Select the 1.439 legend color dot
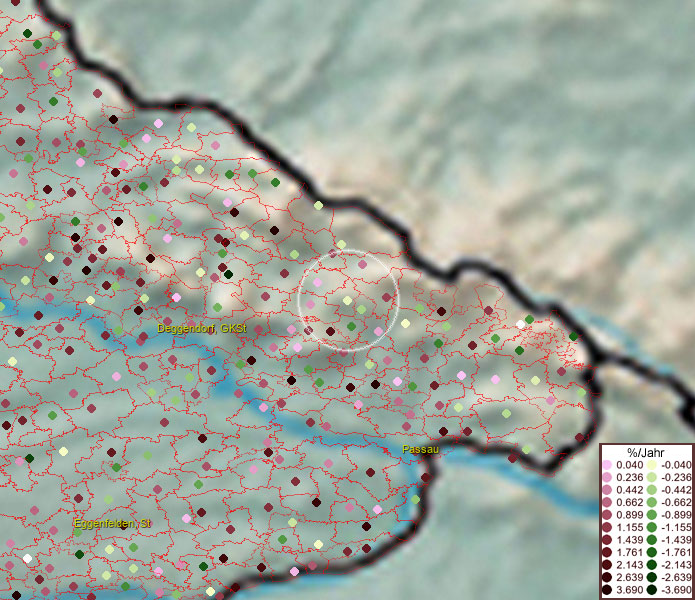 click(607, 540)
